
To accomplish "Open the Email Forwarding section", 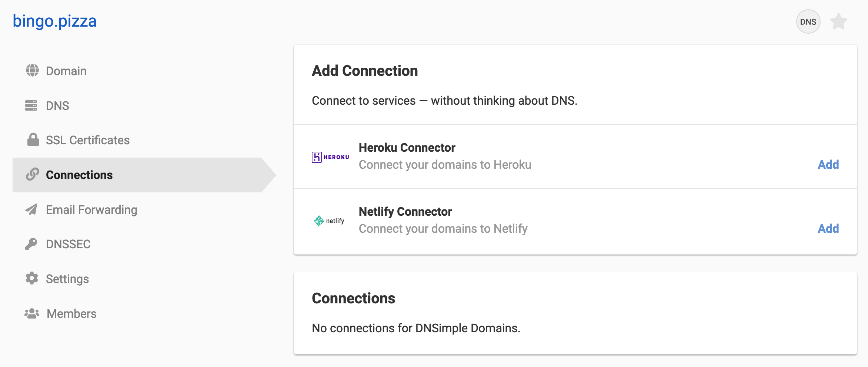I will point(91,210).
